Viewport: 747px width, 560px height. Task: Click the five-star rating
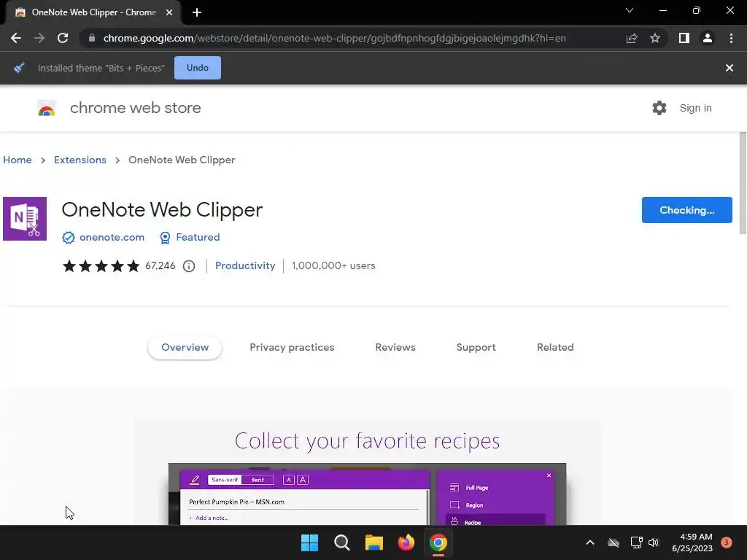101,265
